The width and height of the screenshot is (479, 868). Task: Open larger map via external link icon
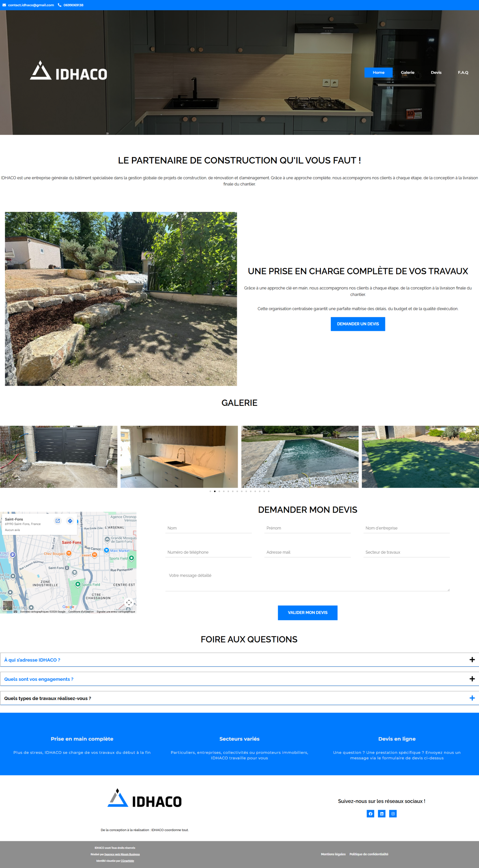(x=58, y=521)
